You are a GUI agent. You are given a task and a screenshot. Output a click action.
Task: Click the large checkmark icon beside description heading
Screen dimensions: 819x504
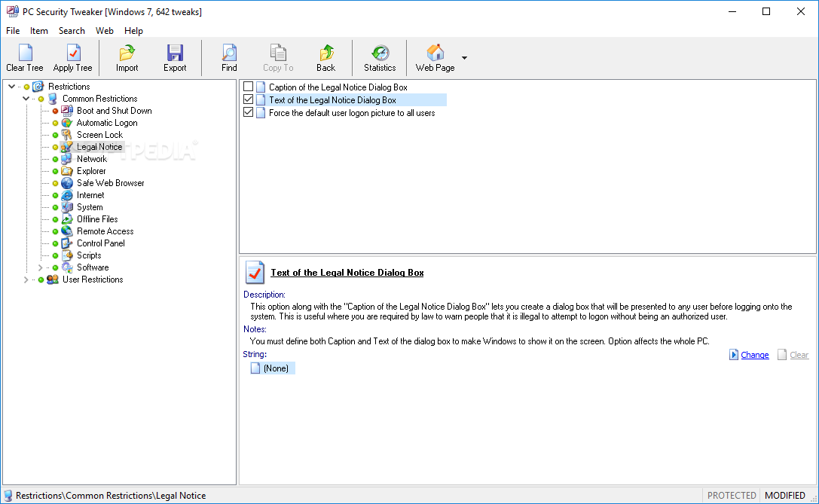pyautogui.click(x=255, y=272)
